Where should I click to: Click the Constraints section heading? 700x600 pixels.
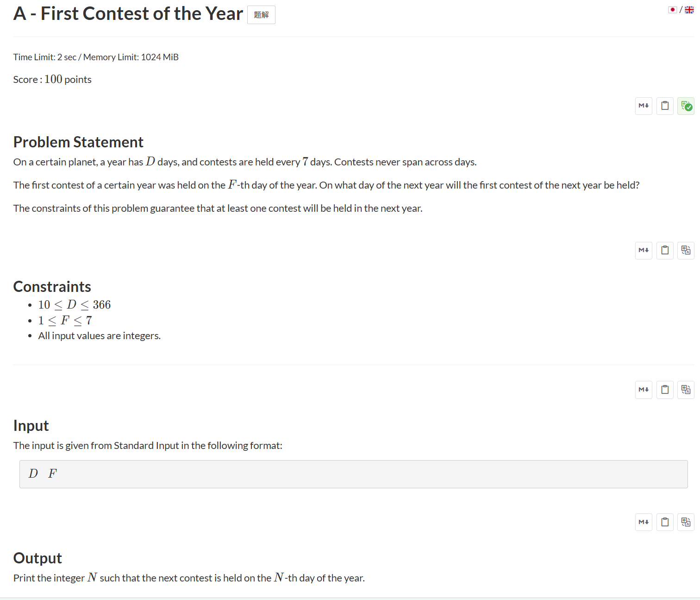pos(52,287)
